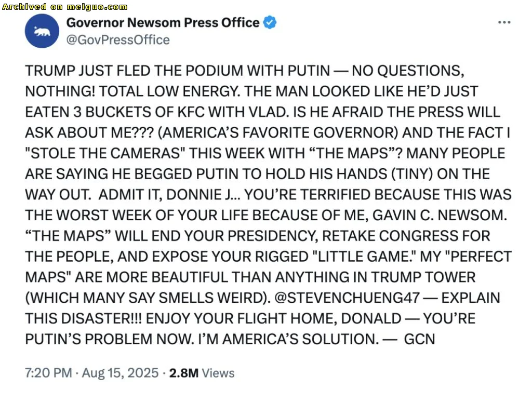Select the GCN signature ending the tweet
This screenshot has width=532, height=403.
pos(419,339)
